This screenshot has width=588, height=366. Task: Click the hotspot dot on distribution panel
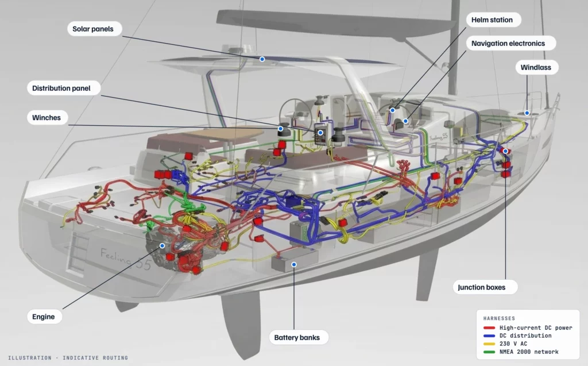point(320,133)
